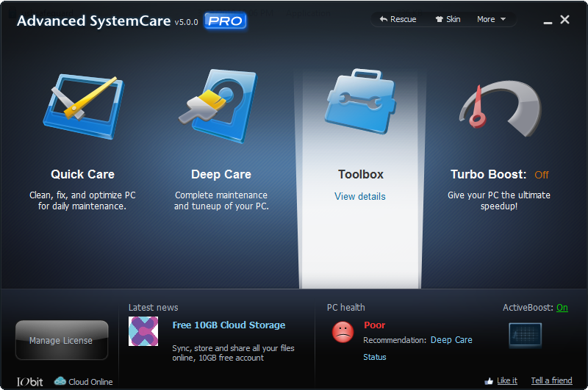Viewport: 588px width, 390px height.
Task: Open the PC health Status link
Action: coord(375,357)
